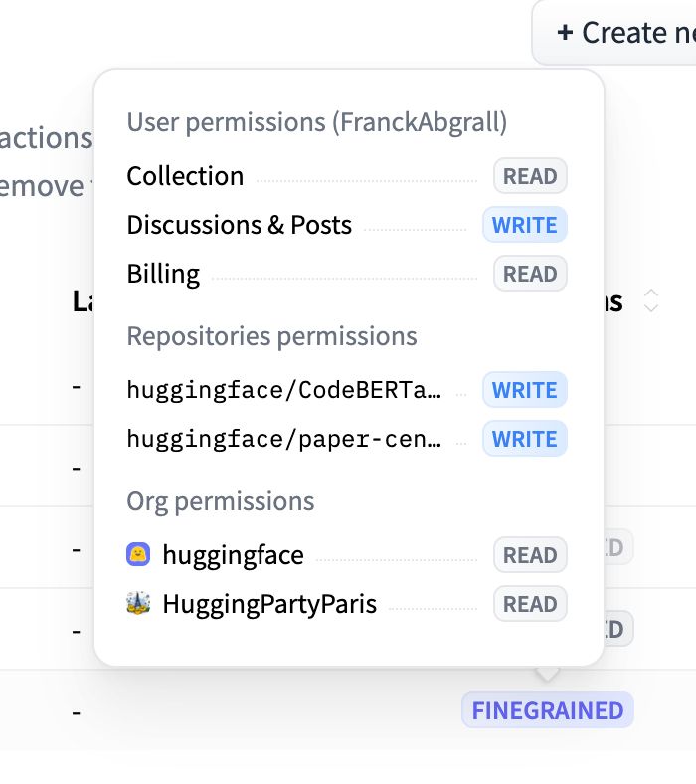This screenshot has height=784, width=696.
Task: Click WRITE badge for paper-cen repository
Action: [524, 439]
